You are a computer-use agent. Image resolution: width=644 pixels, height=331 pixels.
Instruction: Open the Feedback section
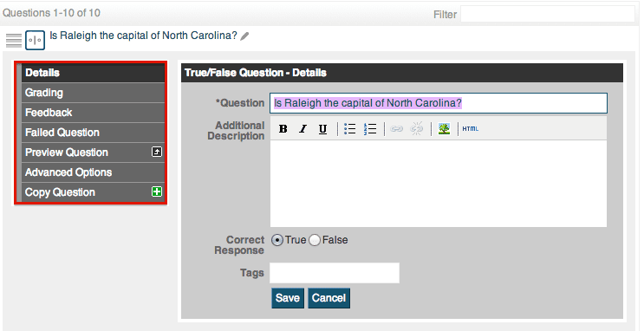click(93, 113)
